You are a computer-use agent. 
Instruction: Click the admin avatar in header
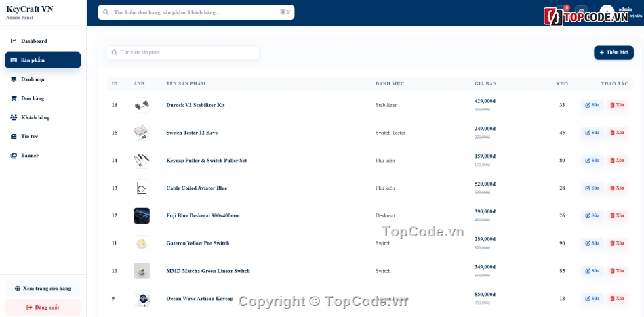[x=607, y=12]
